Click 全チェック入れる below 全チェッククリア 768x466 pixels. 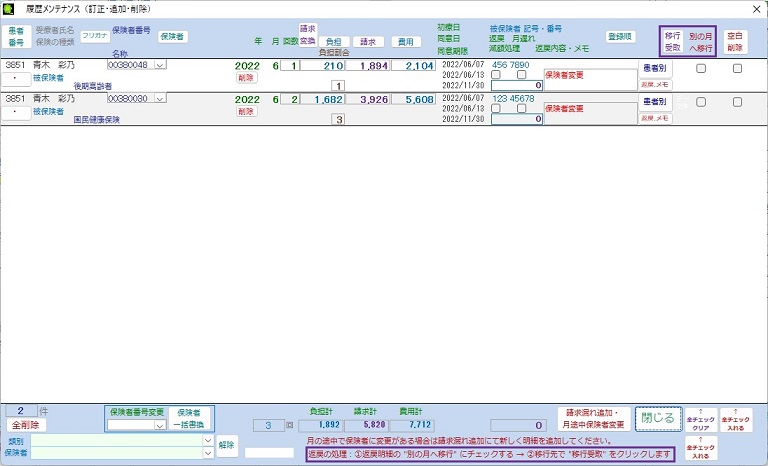tap(701, 448)
